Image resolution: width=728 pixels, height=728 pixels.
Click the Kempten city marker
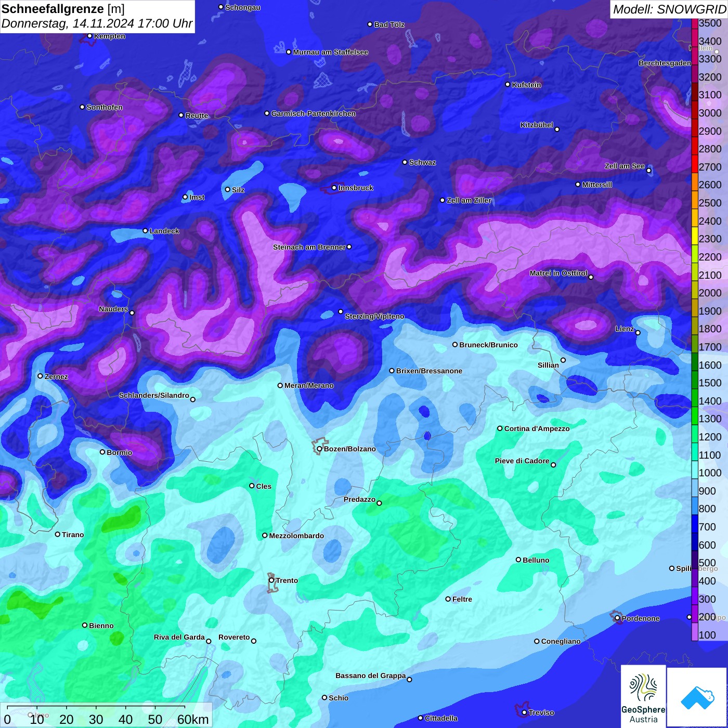(90, 36)
